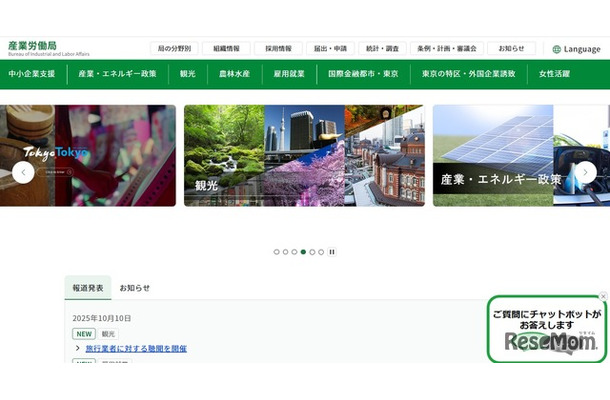
Task: Switch to the お知らせ tab
Action: (135, 288)
